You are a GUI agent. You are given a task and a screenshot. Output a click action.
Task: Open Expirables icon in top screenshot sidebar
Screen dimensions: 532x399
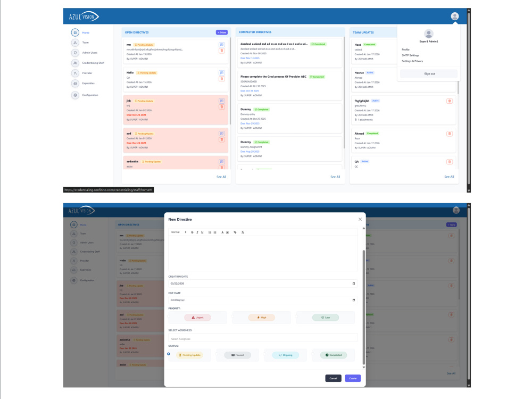click(75, 83)
